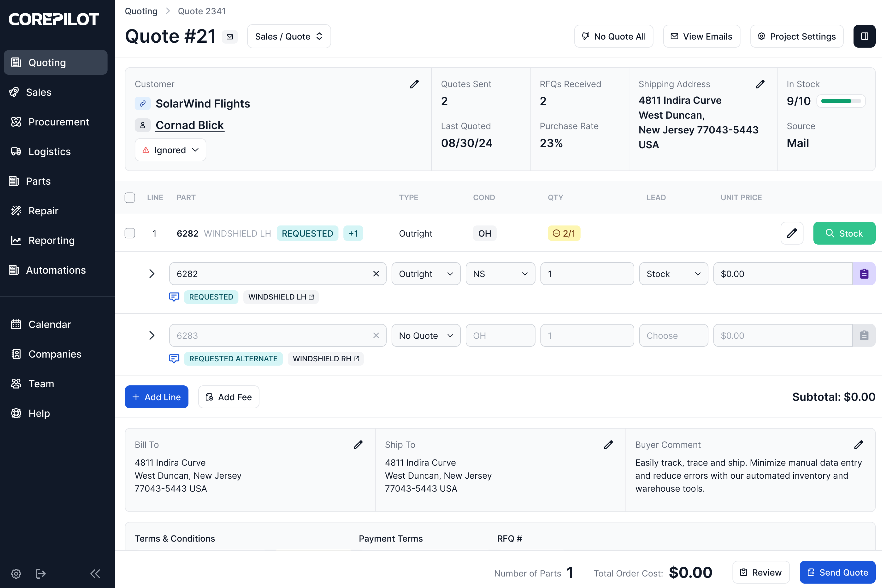Open Reporting from the sidebar
This screenshot has height=588, width=882.
(x=51, y=240)
